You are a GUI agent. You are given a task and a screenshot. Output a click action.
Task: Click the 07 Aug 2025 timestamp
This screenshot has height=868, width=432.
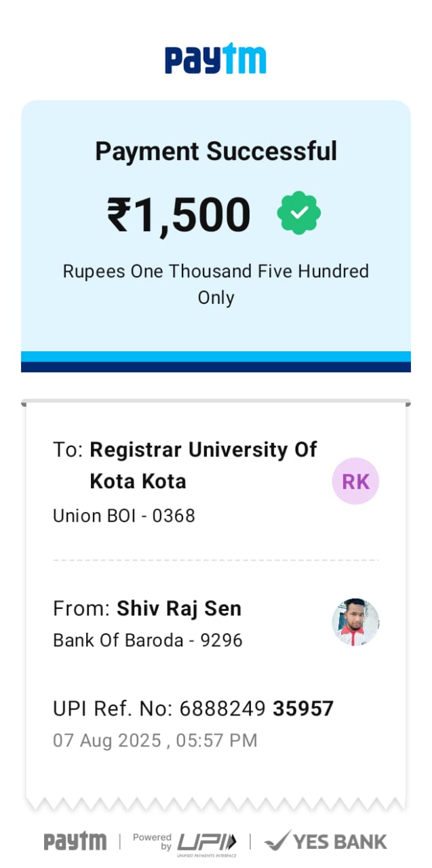[x=155, y=740]
